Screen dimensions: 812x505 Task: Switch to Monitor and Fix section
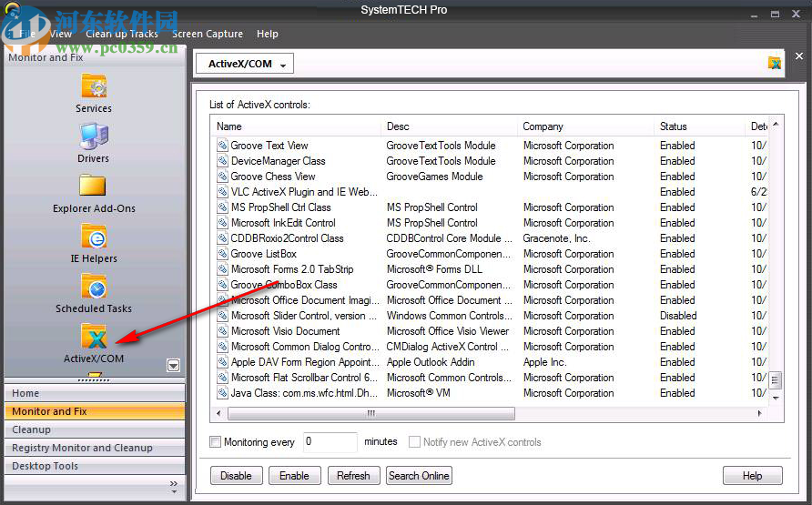click(95, 411)
